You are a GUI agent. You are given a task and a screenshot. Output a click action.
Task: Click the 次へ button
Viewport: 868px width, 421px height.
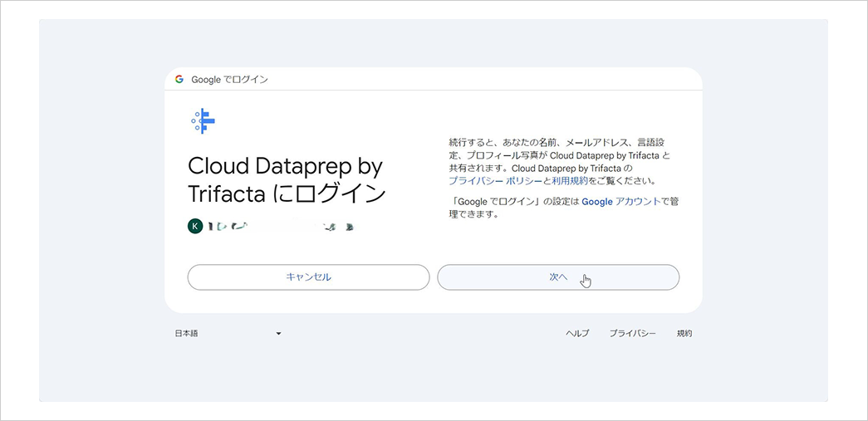pos(558,277)
